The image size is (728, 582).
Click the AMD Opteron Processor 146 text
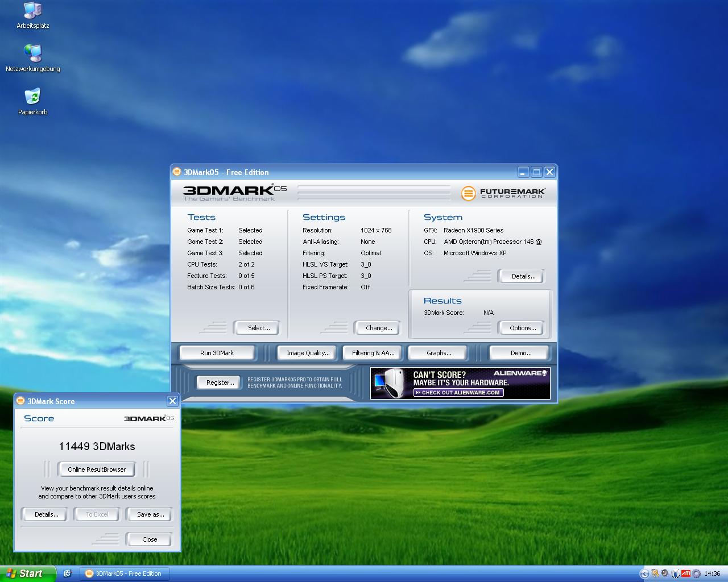coord(493,242)
